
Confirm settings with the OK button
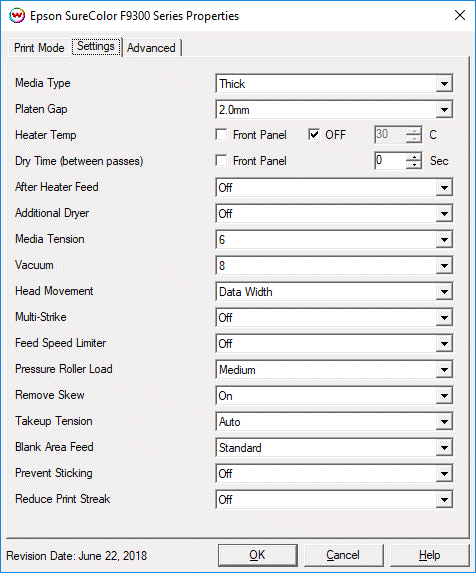[258, 555]
